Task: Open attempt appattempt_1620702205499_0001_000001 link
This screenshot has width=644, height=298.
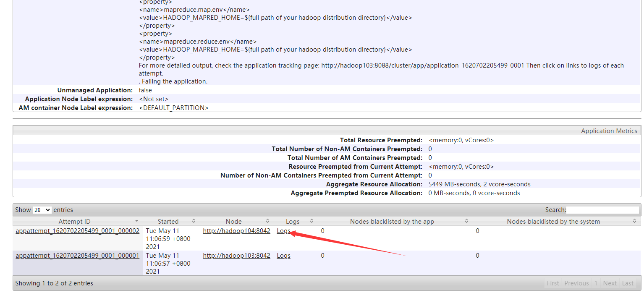Action: pyautogui.click(x=78, y=256)
